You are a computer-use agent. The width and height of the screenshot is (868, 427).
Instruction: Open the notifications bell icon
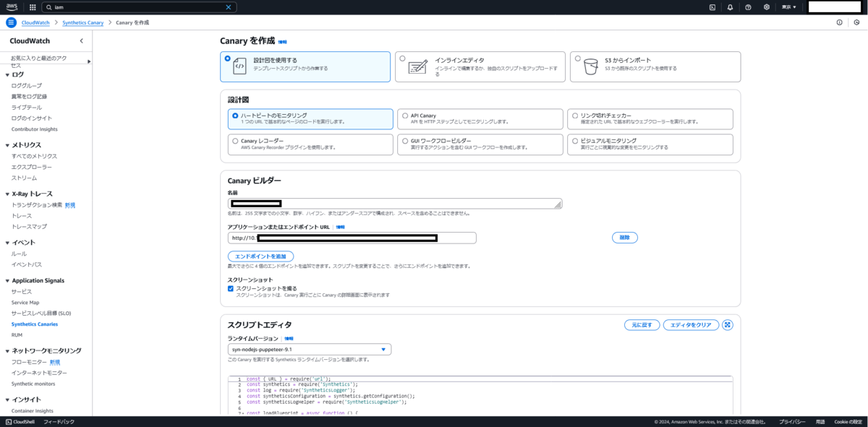730,7
